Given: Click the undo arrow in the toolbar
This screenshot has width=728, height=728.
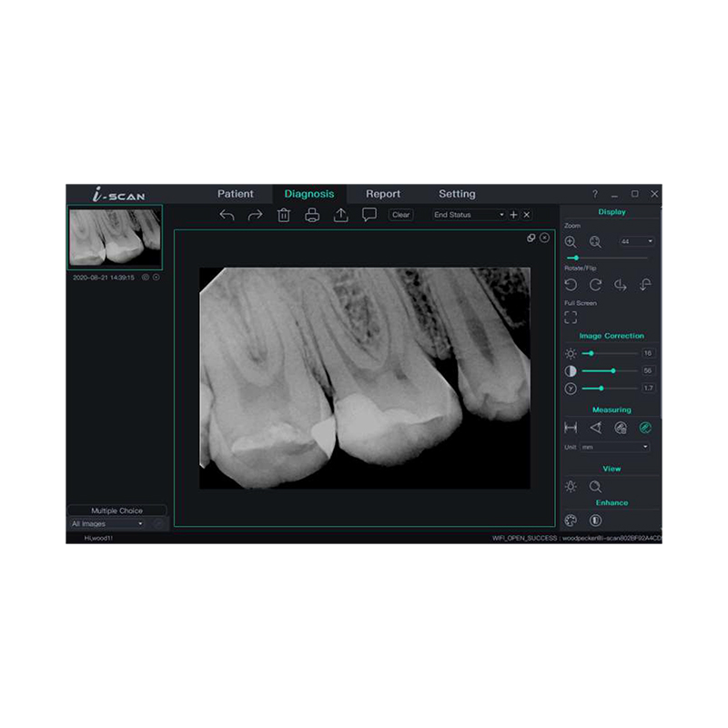Looking at the screenshot, I should point(227,215).
